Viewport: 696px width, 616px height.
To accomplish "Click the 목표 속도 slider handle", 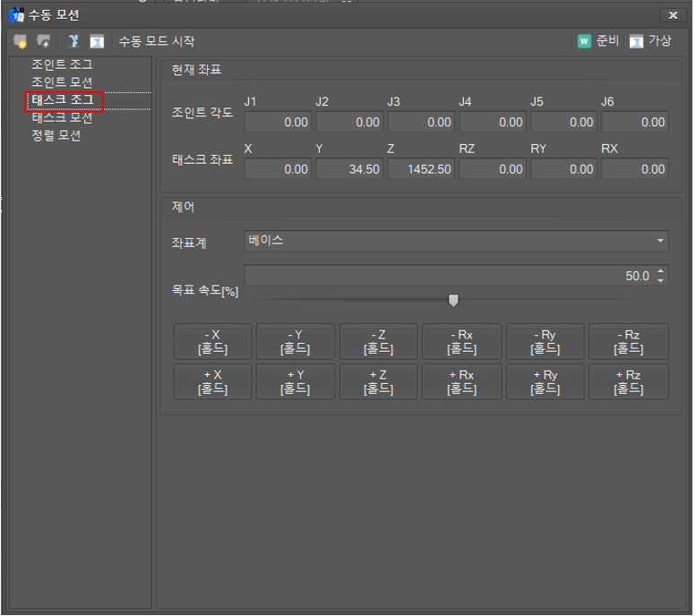I will [453, 300].
